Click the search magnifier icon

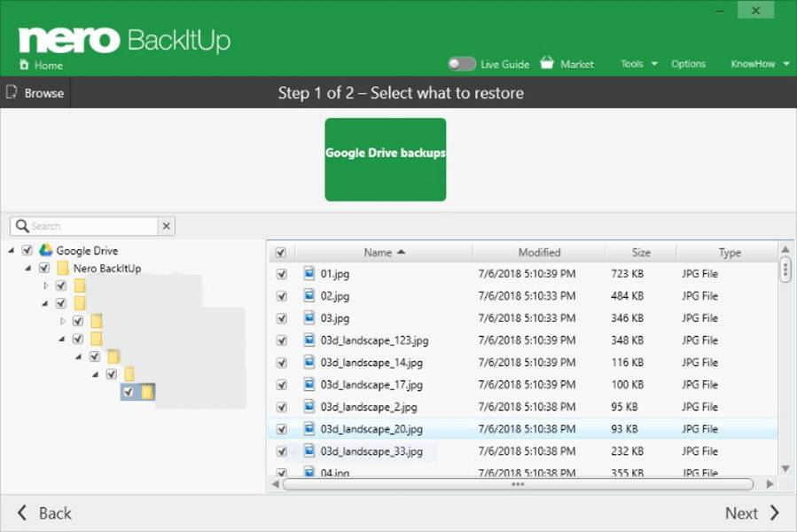pyautogui.click(x=22, y=225)
